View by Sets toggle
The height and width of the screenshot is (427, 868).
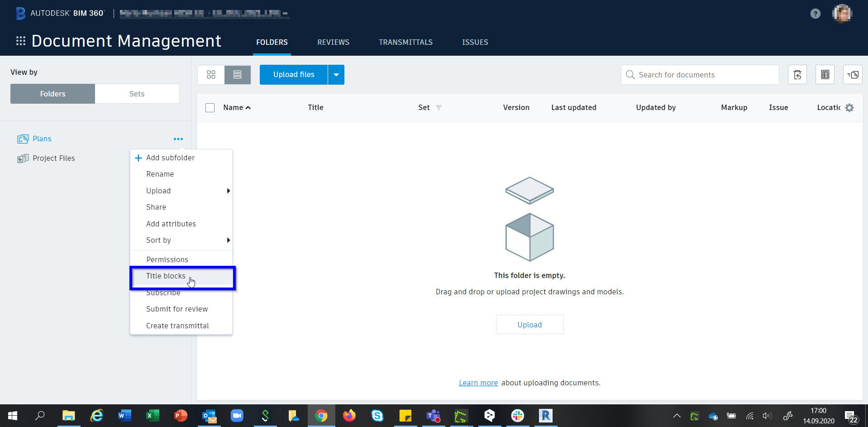point(137,94)
